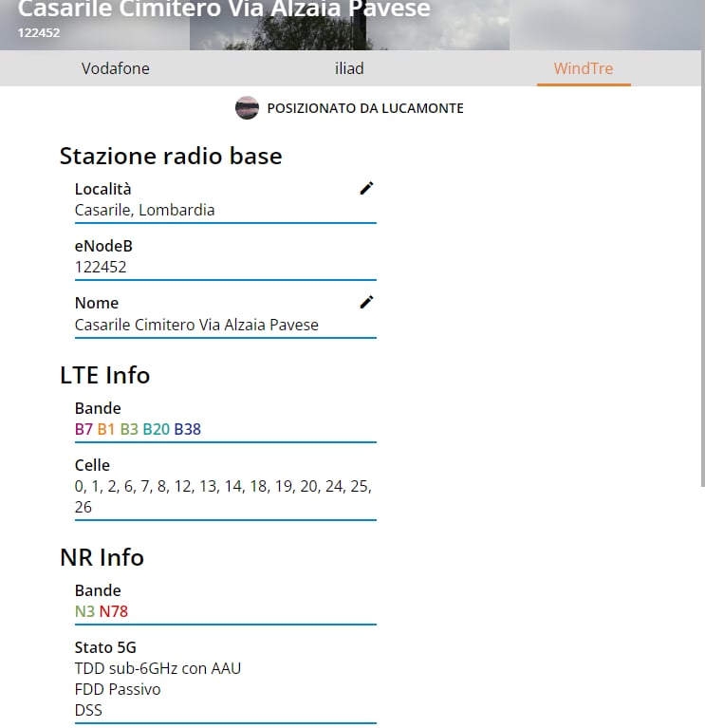Click the 'DSS' status line

tap(88, 710)
